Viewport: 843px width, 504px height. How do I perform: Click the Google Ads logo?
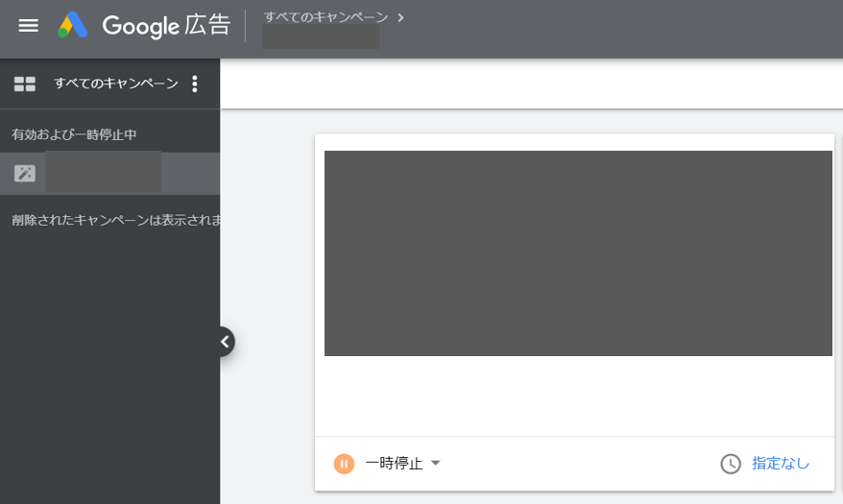(73, 25)
